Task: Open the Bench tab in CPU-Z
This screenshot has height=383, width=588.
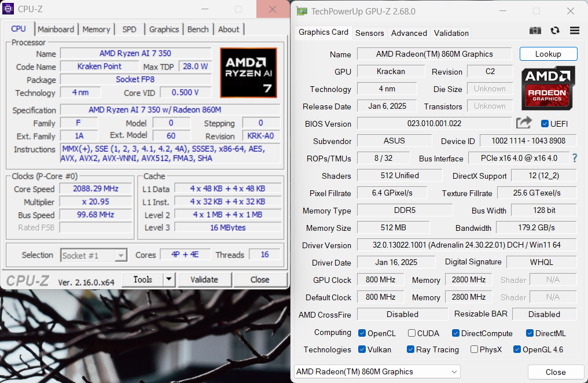Action: pos(198,30)
